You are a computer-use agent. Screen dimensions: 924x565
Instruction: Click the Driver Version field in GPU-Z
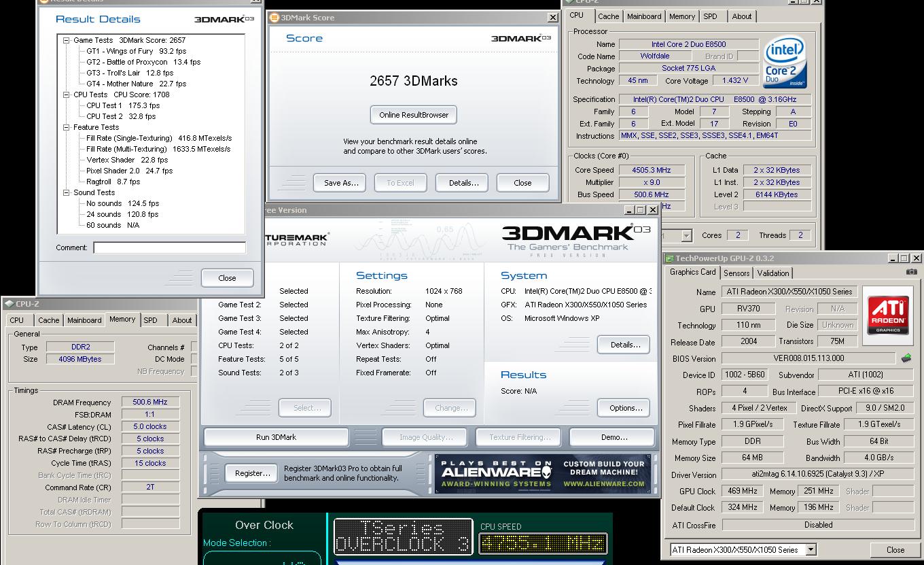(x=818, y=474)
